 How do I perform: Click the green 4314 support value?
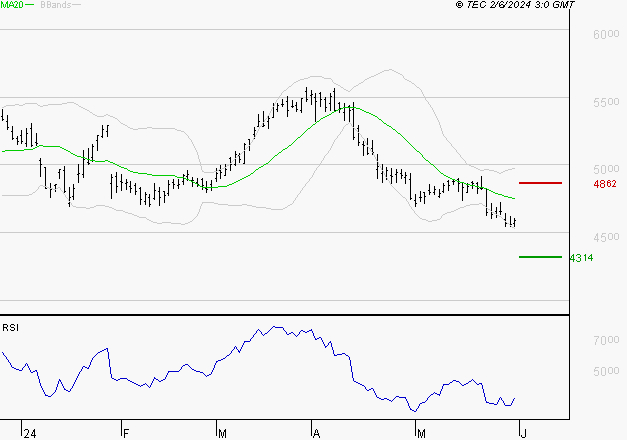click(581, 258)
